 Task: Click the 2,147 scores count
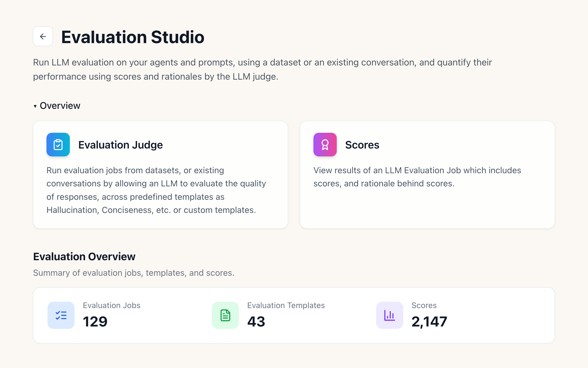click(x=429, y=322)
